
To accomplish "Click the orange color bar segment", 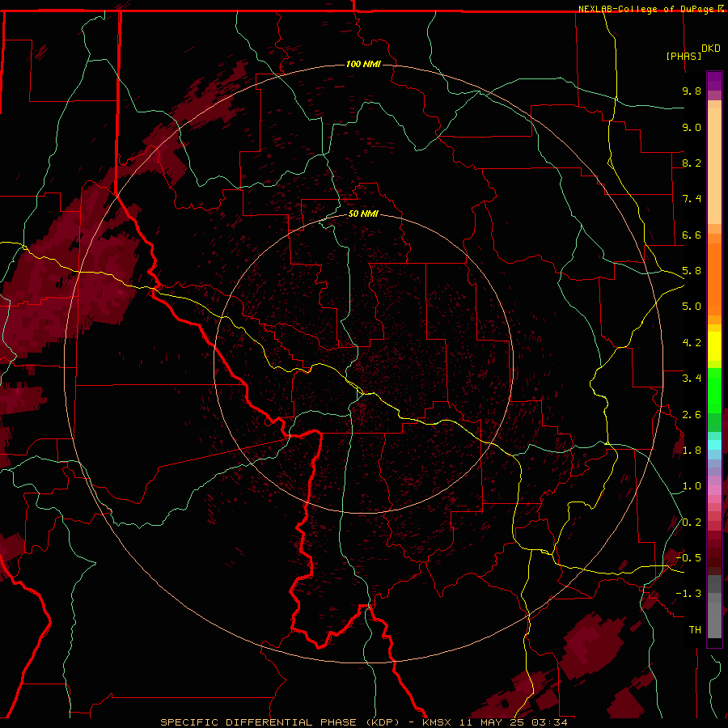I will click(x=714, y=279).
